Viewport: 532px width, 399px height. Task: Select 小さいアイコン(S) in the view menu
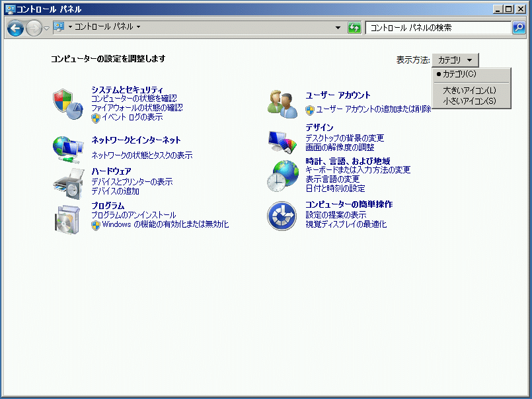[472, 101]
